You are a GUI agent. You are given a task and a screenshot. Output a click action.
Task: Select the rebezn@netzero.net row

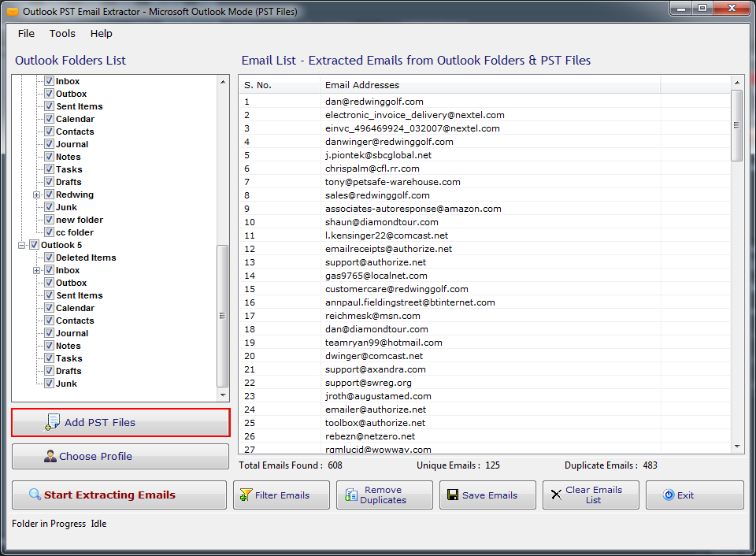coord(484,436)
